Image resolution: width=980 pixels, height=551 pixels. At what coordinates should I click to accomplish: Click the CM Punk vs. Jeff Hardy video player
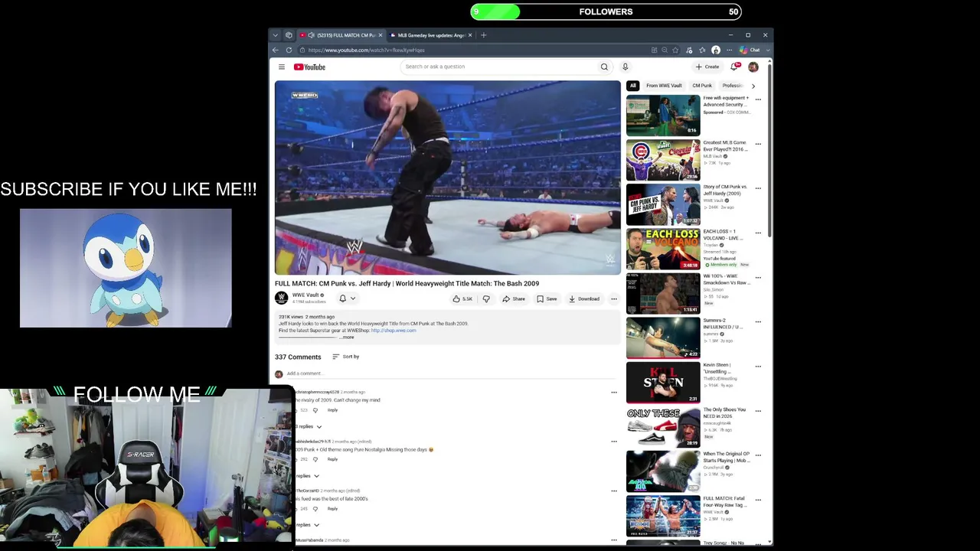pos(448,178)
